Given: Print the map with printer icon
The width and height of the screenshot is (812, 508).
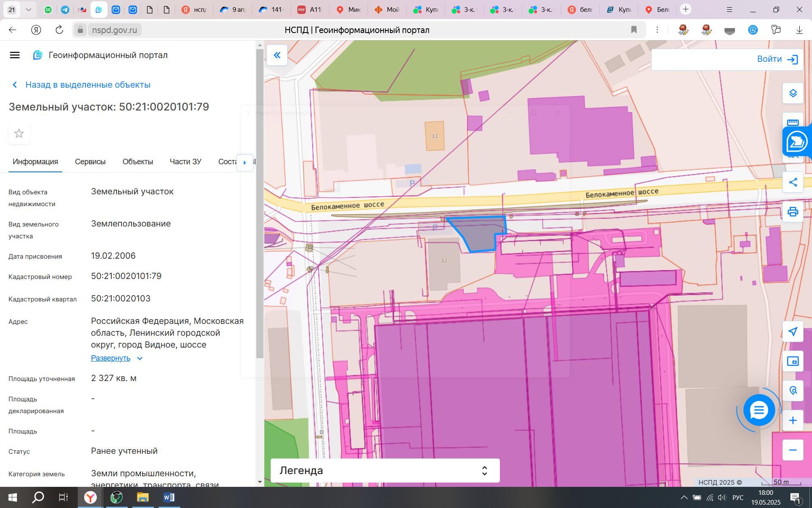Looking at the screenshot, I should click(x=793, y=212).
